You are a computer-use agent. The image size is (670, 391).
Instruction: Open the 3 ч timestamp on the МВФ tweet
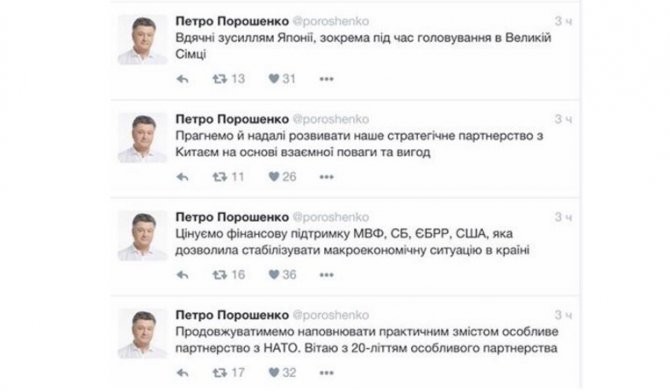tap(563, 217)
